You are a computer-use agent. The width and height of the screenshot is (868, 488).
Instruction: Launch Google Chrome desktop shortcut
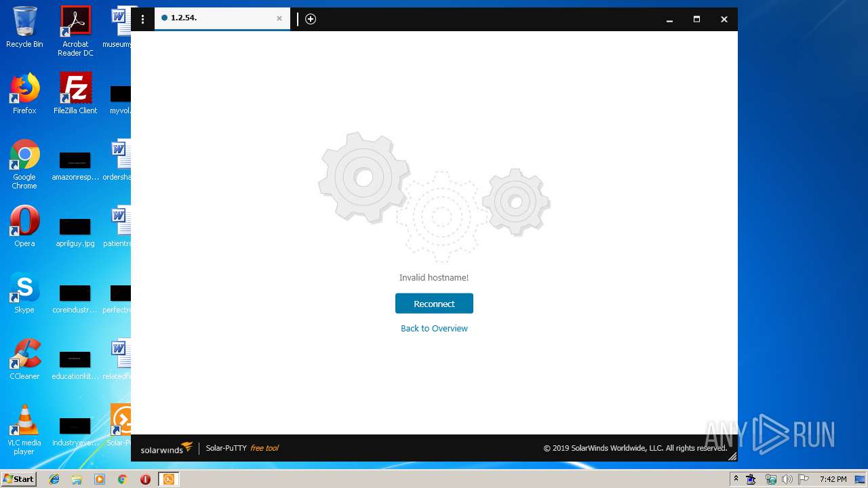tap(24, 164)
